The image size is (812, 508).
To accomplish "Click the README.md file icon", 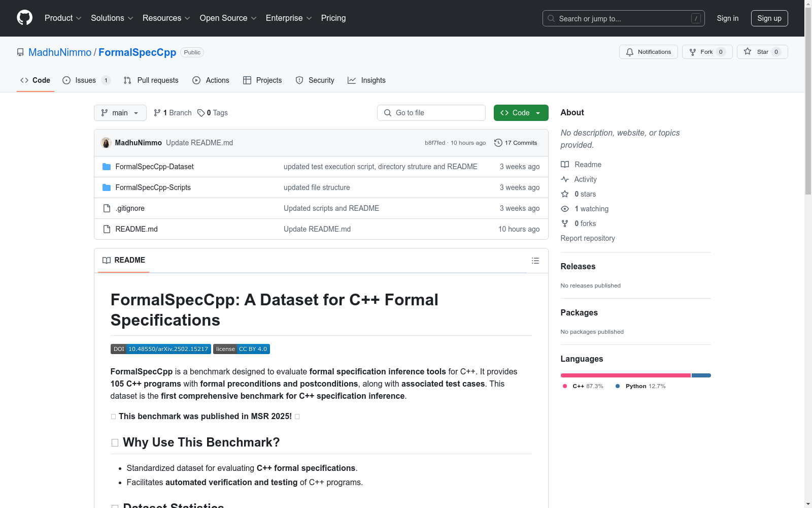I will (107, 229).
